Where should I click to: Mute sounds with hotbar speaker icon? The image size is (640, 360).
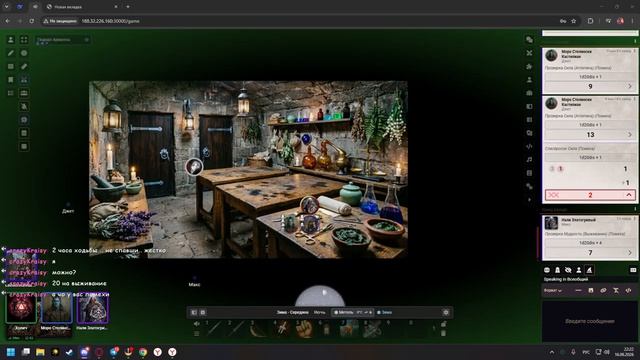pyautogui.click(x=197, y=324)
